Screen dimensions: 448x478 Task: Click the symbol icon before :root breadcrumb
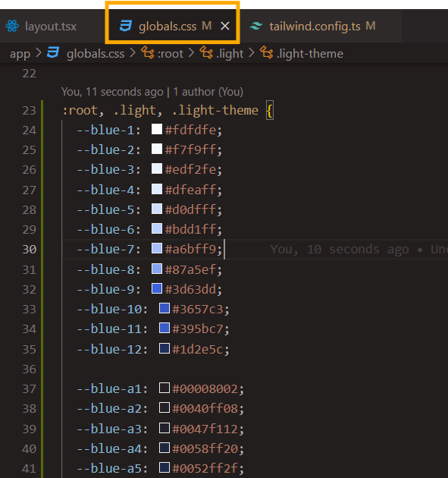click(x=148, y=53)
